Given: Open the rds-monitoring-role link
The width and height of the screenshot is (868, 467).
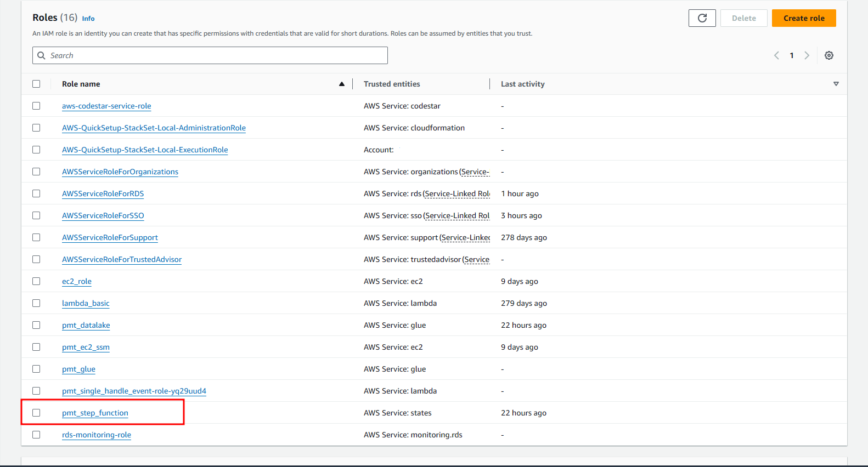Looking at the screenshot, I should [97, 435].
